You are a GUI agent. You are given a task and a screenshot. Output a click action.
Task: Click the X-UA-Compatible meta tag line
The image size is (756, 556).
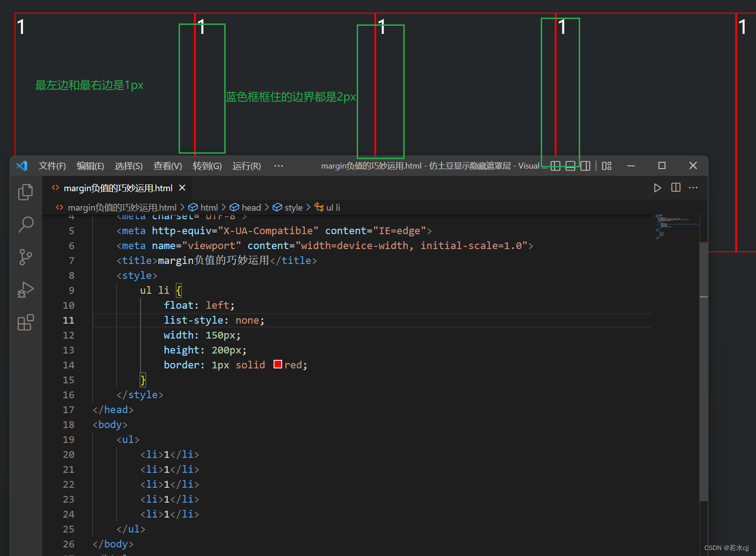coord(274,231)
